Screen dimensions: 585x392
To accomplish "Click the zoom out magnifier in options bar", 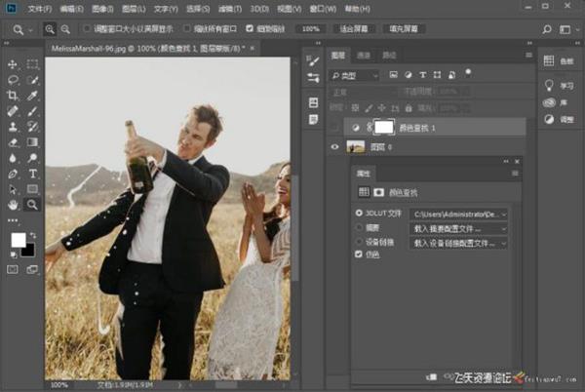I will (x=66, y=29).
